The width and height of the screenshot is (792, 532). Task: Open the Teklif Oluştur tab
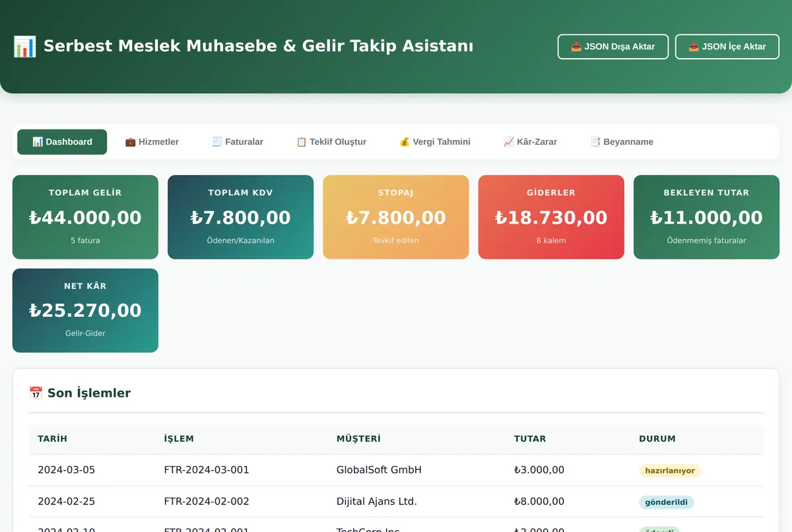click(331, 142)
